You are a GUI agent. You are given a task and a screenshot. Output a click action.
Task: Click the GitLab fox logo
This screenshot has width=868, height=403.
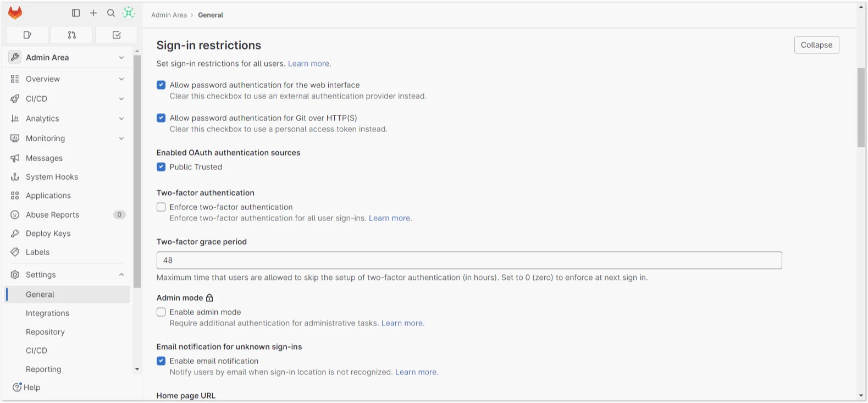(15, 13)
